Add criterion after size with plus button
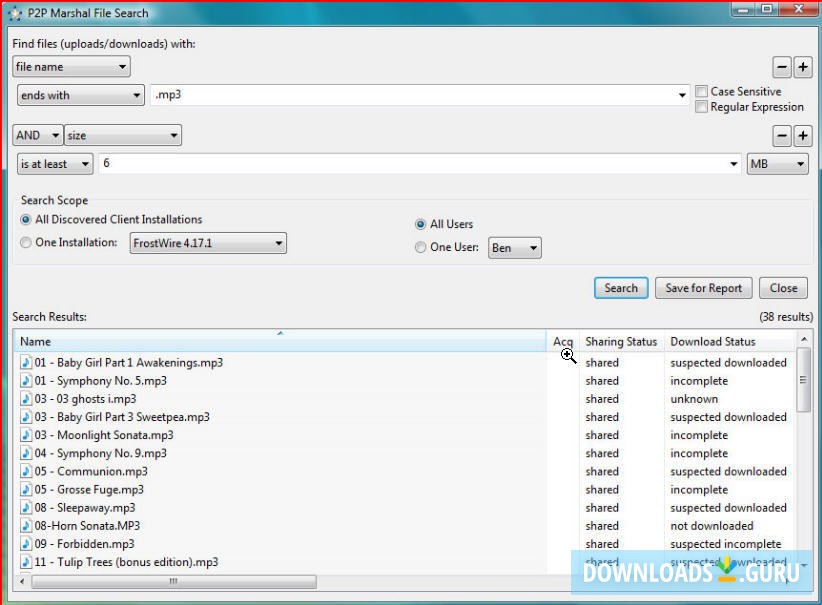This screenshot has width=822, height=605. (803, 136)
